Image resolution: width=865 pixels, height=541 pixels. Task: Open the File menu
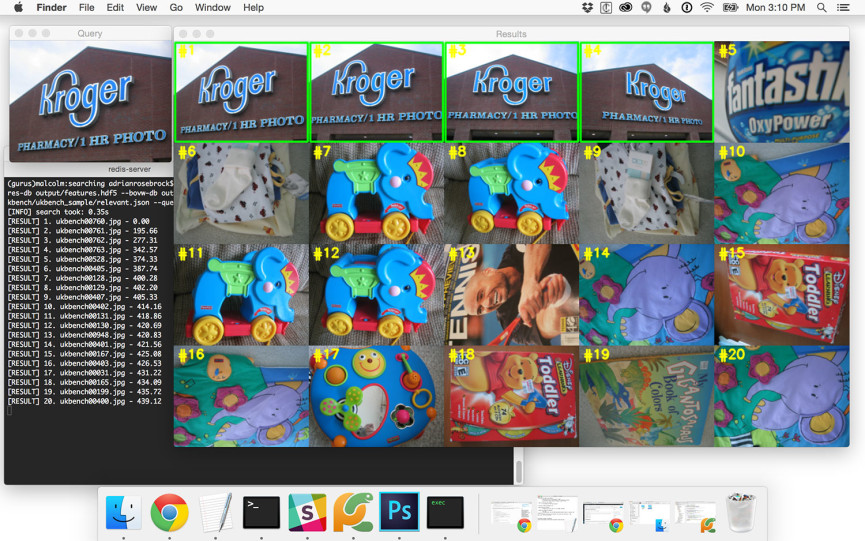click(x=87, y=7)
